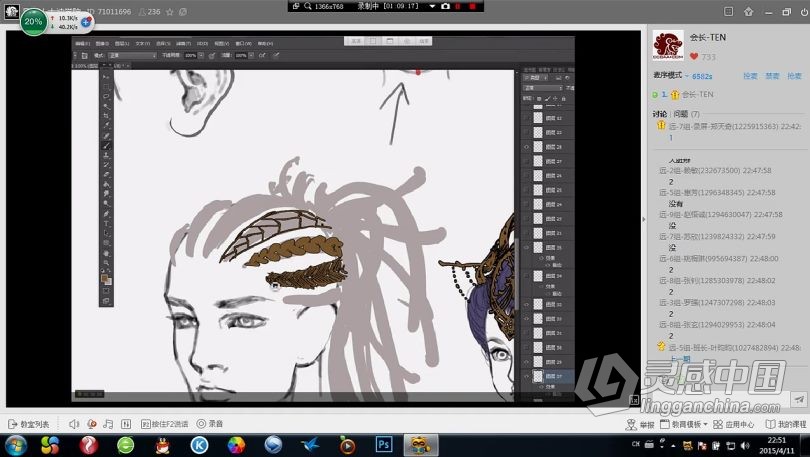
Task: Open the mixer settings icon in bottom bar
Action: 126,424
